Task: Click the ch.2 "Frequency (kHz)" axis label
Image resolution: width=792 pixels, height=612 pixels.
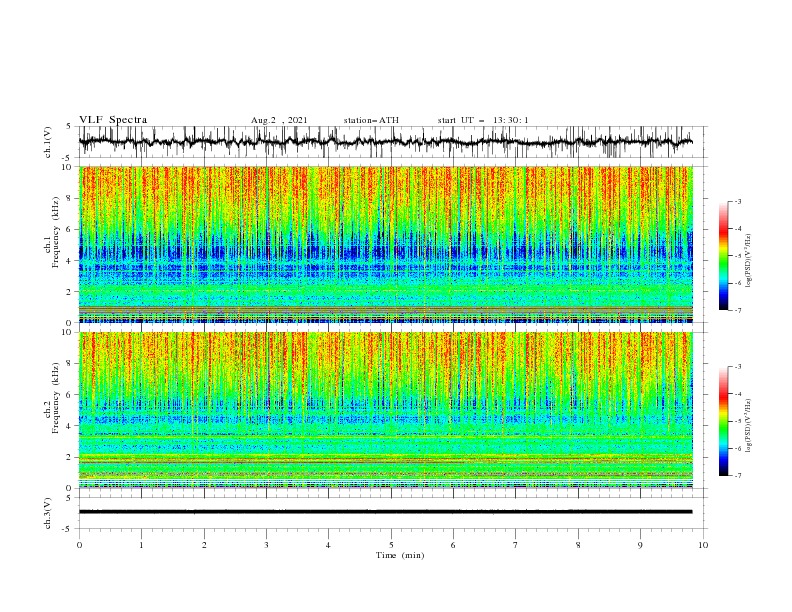Action: (x=56, y=397)
